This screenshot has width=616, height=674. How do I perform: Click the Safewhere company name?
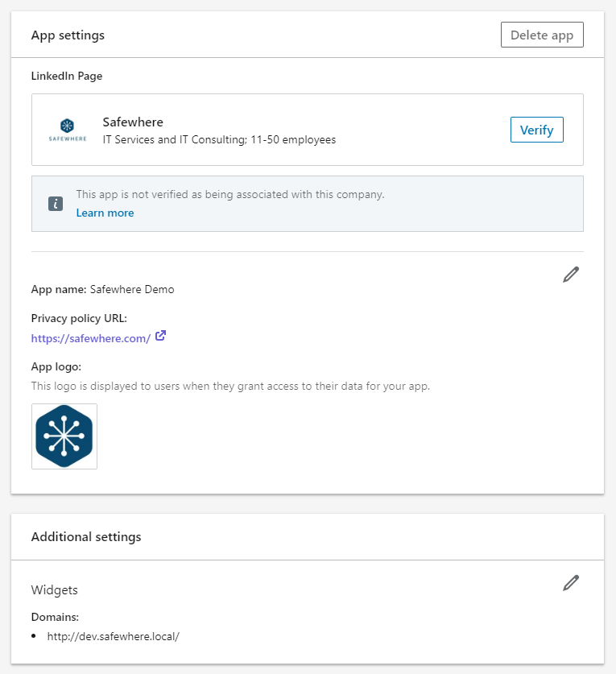pyautogui.click(x=133, y=122)
